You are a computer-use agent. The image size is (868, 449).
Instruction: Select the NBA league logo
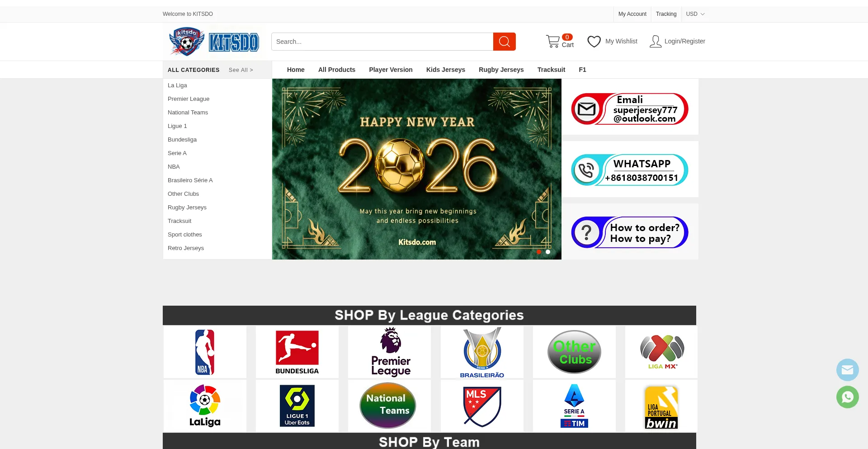point(205,352)
